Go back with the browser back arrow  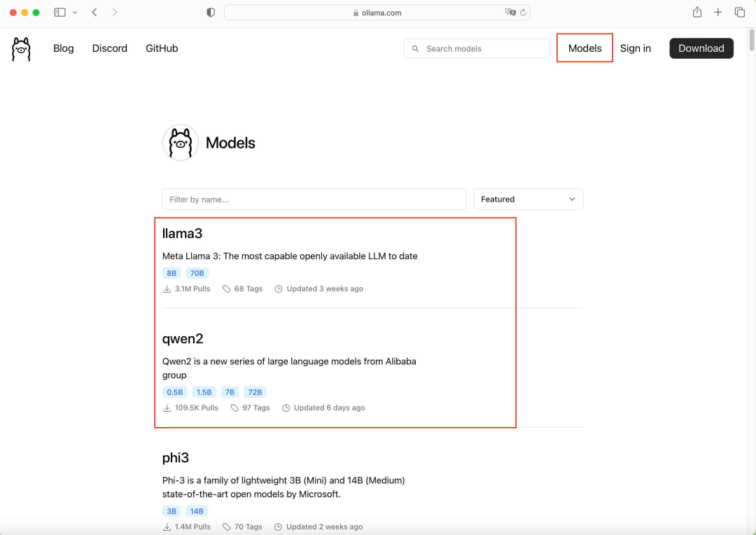[94, 13]
